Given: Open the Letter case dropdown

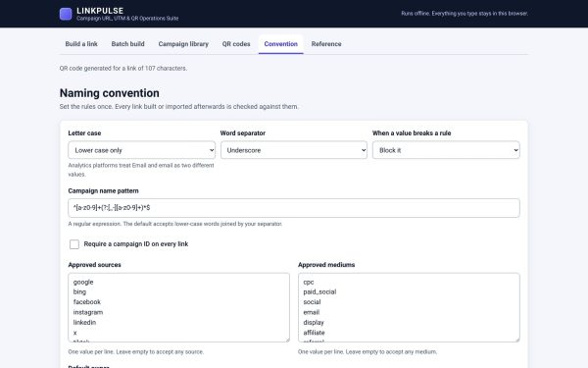Looking at the screenshot, I should [142, 150].
